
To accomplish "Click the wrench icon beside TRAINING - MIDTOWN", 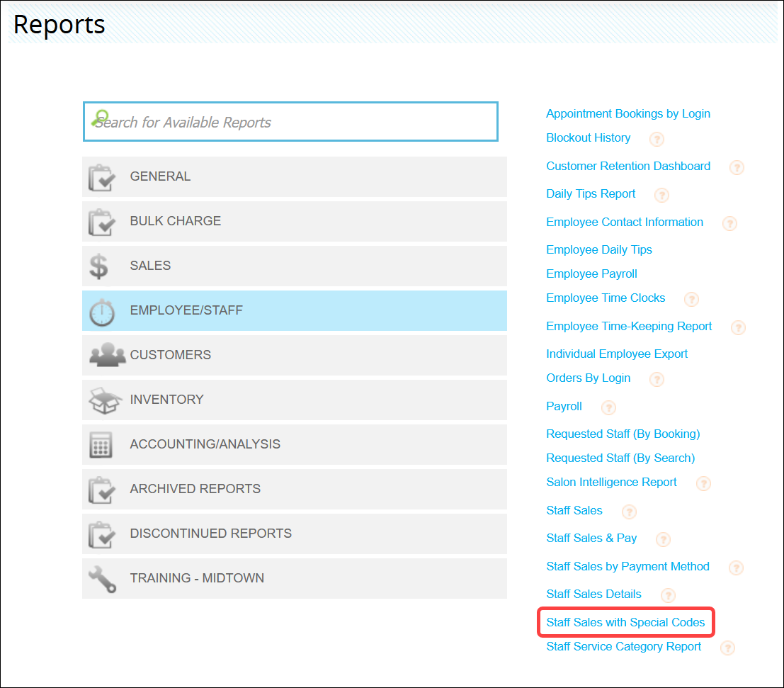I will pyautogui.click(x=103, y=578).
